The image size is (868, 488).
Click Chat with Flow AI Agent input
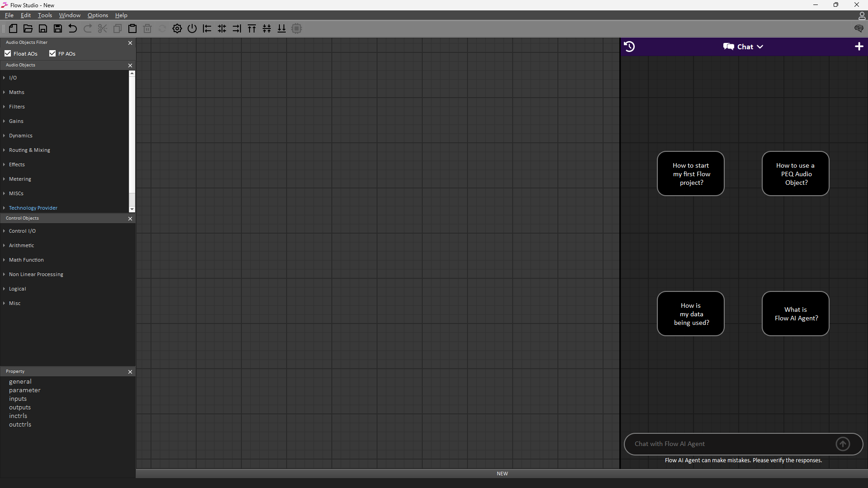coord(732,444)
